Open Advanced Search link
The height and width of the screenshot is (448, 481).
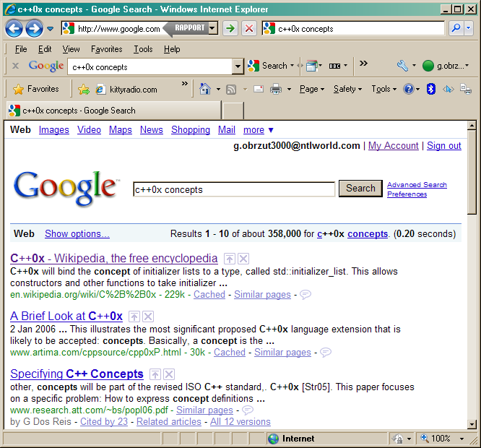417,185
